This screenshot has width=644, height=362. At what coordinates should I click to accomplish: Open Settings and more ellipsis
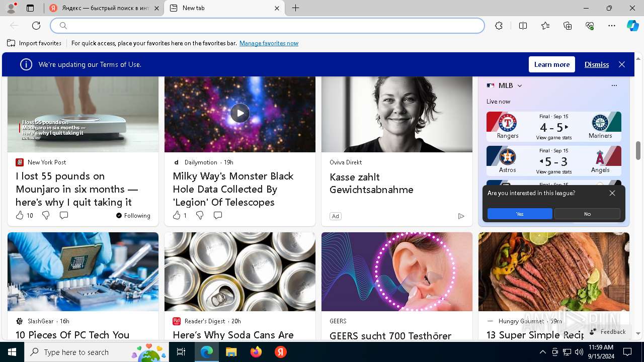point(612,26)
